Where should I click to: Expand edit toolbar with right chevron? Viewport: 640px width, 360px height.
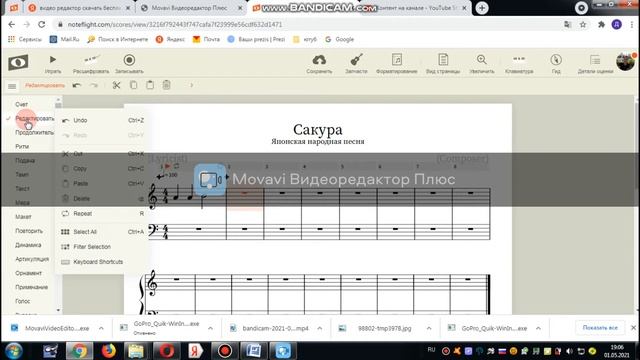click(191, 85)
